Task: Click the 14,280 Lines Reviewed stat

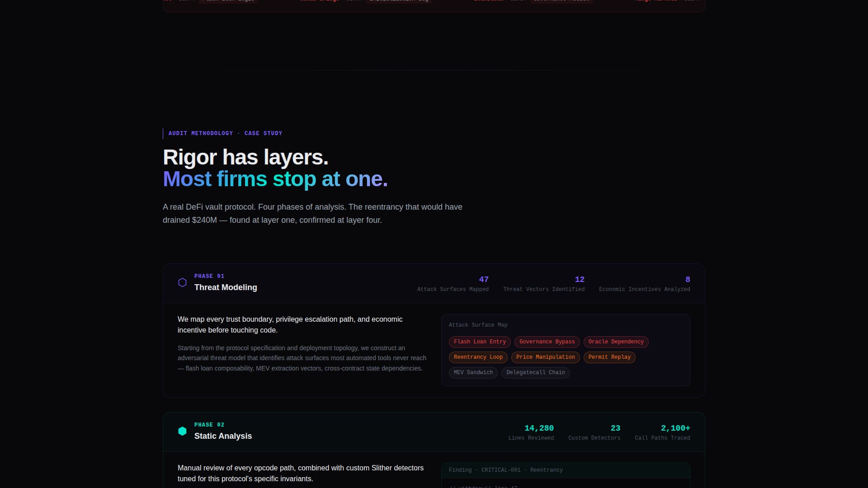Action: (x=531, y=432)
